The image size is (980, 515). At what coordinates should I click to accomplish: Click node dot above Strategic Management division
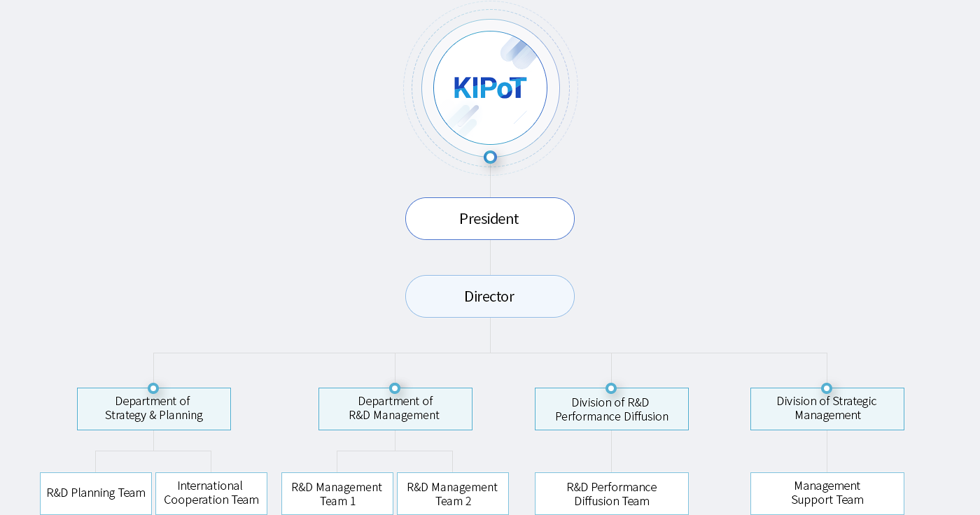tap(827, 388)
